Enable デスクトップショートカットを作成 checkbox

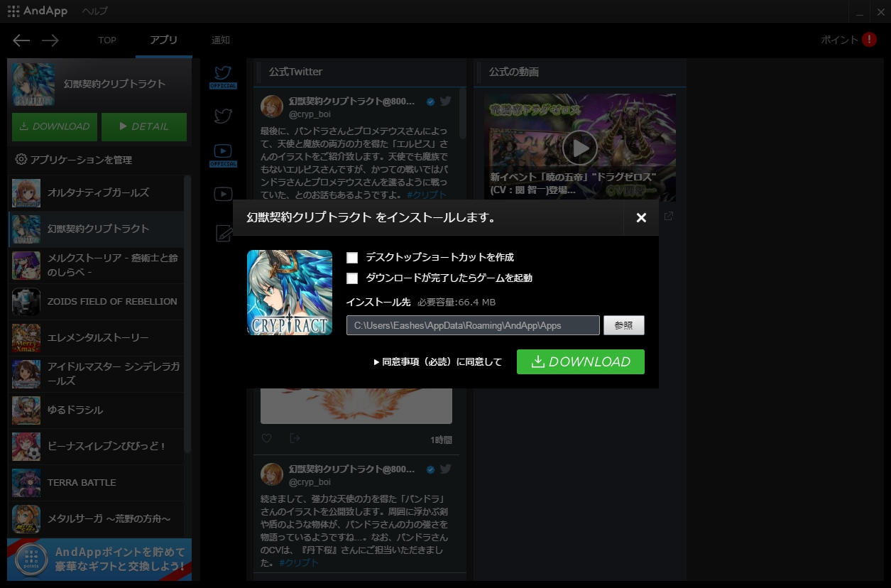[352, 258]
